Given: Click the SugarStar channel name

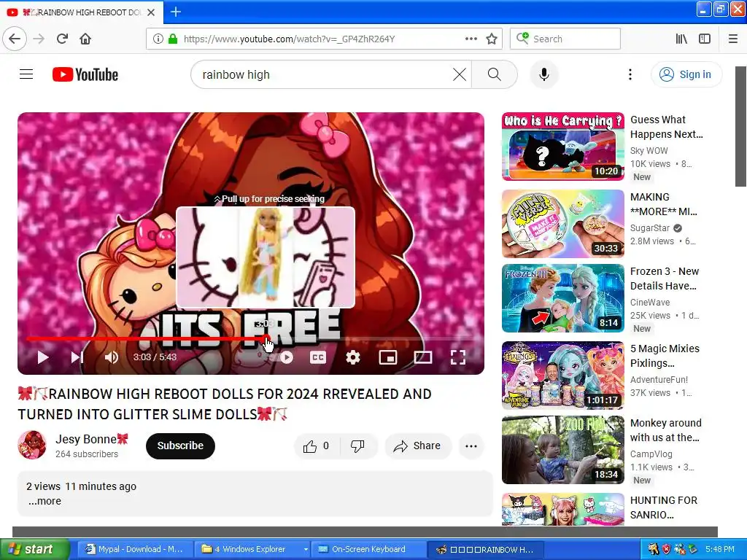Looking at the screenshot, I should coord(650,228).
